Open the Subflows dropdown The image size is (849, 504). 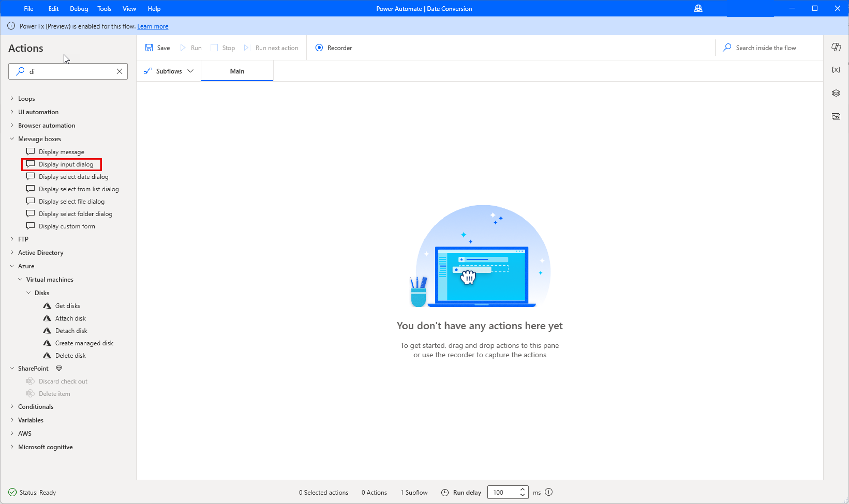169,71
